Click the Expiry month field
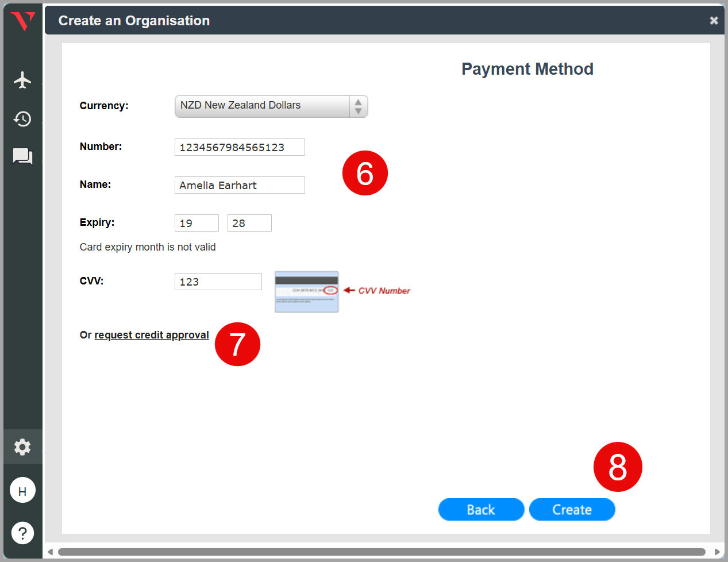The image size is (728, 562). coord(197,223)
